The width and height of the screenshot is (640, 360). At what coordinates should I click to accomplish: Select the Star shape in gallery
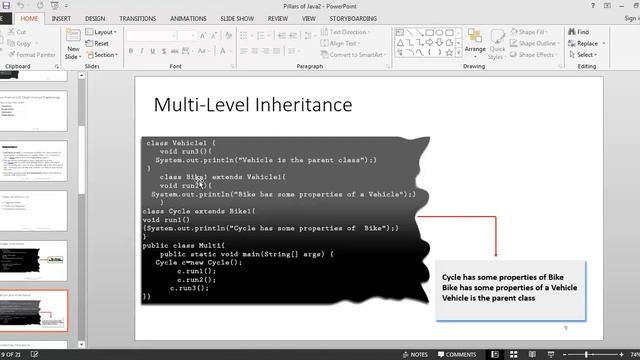coord(449,52)
